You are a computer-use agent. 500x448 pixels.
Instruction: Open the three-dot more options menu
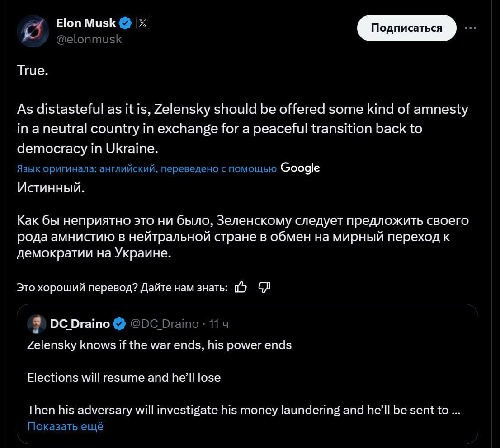tap(470, 28)
